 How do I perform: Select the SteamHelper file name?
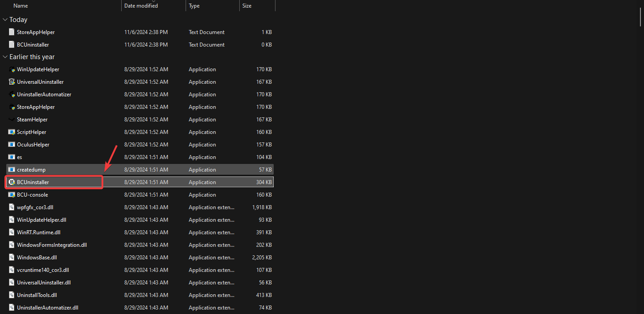tap(32, 120)
